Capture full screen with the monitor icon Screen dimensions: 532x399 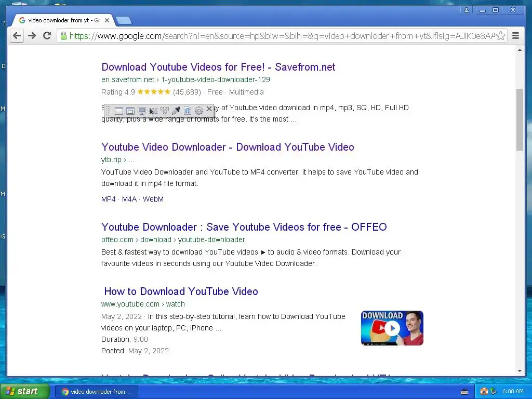pyautogui.click(x=142, y=111)
